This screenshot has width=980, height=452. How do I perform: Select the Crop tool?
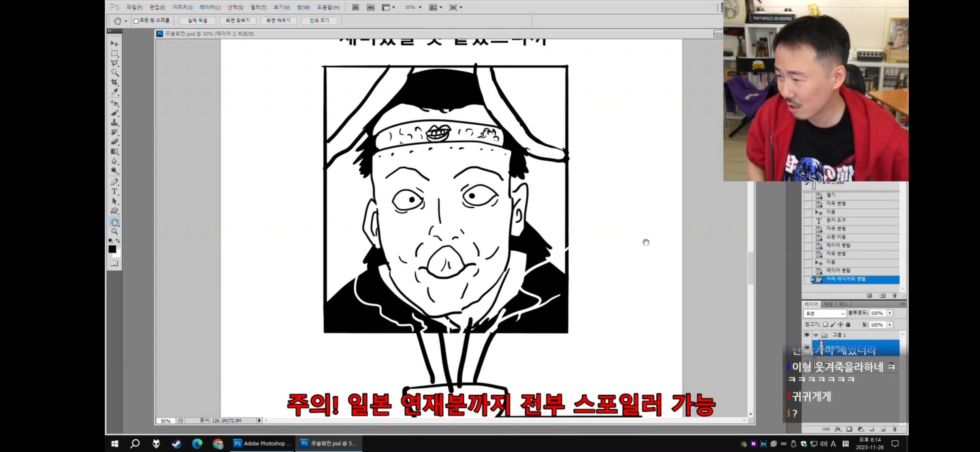coord(114,82)
